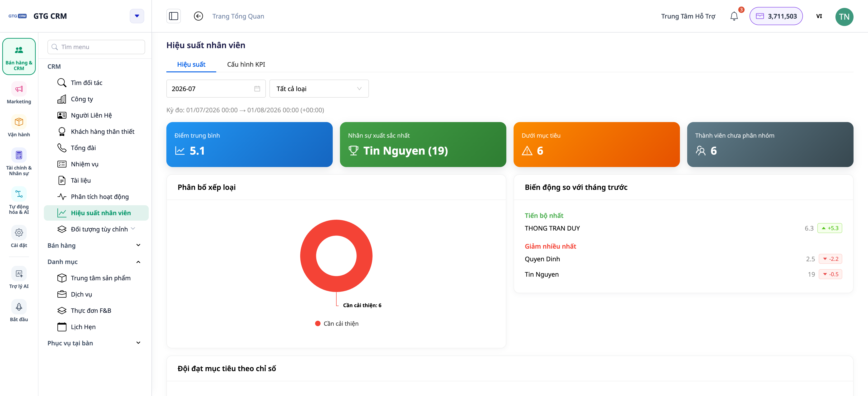This screenshot has width=868, height=396.
Task: Click the Trung tâm sản phẩm box icon
Action: [x=62, y=278]
